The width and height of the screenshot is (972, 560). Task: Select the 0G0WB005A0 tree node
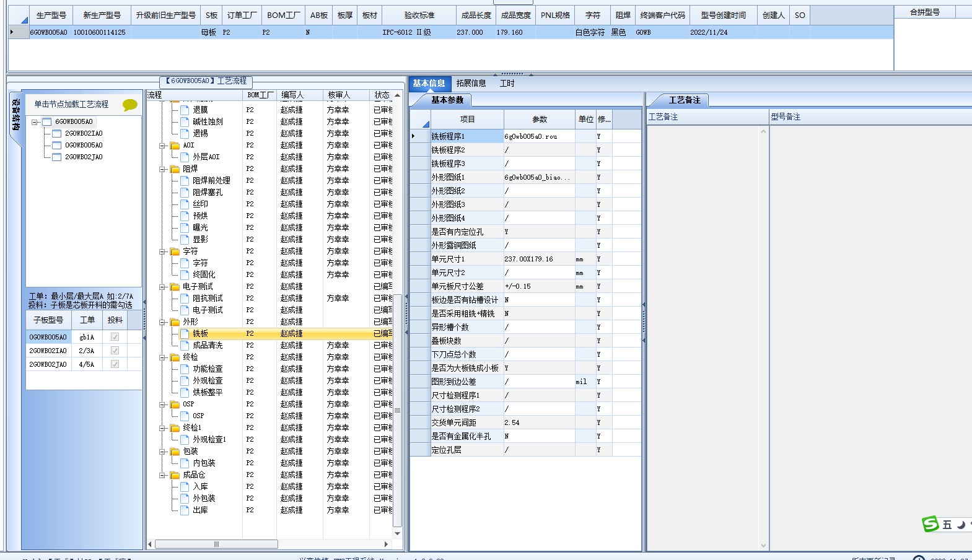click(x=84, y=146)
